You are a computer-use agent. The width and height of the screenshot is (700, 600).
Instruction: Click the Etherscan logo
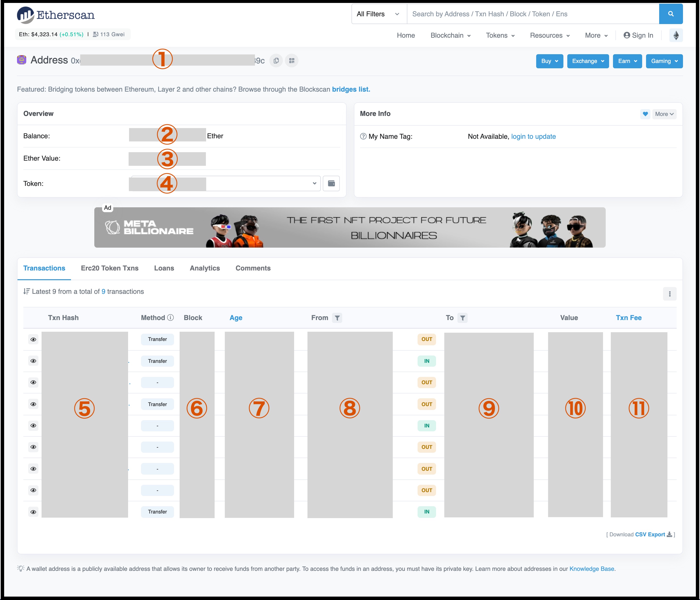point(56,15)
